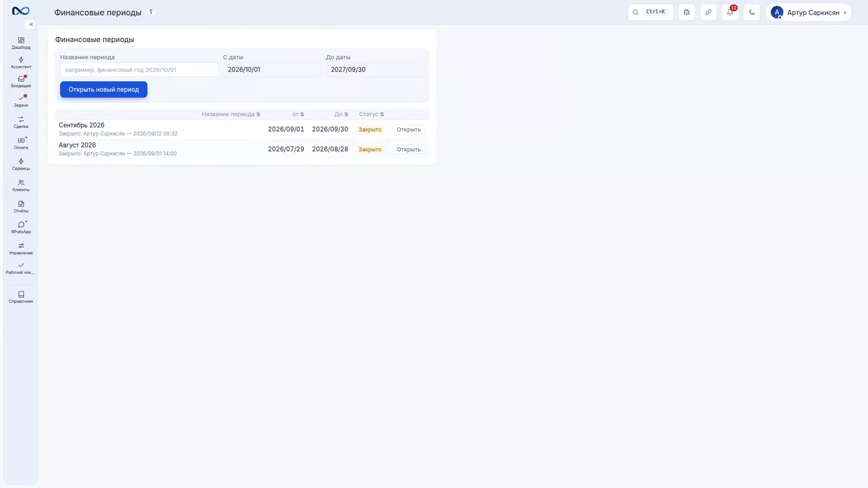Open Управление in sidebar

click(x=21, y=248)
